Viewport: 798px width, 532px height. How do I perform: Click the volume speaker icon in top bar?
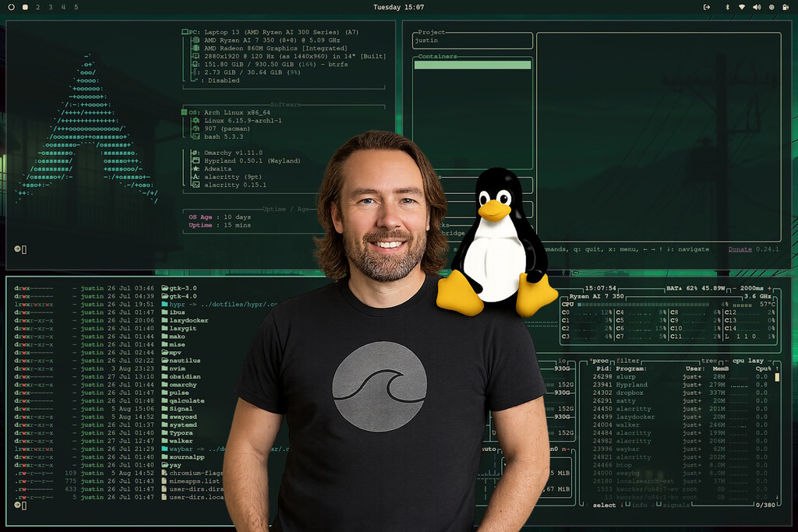click(757, 7)
